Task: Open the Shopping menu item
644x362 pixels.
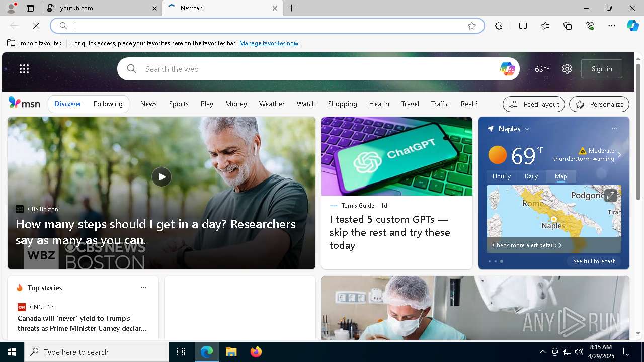Action: coord(343,104)
